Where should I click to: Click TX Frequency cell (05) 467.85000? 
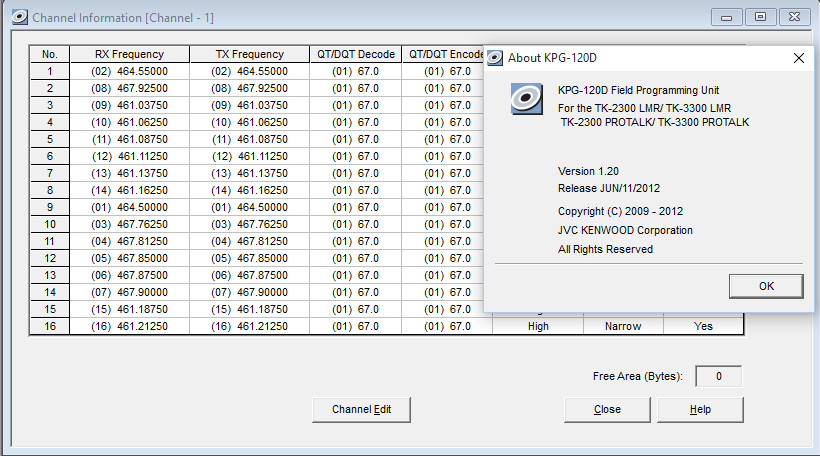(x=249, y=258)
